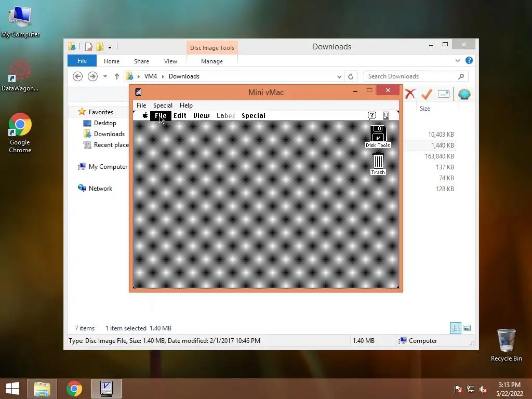Open the Apple menu in Mini vMac
Screen dimensions: 532x399
[x=145, y=115]
